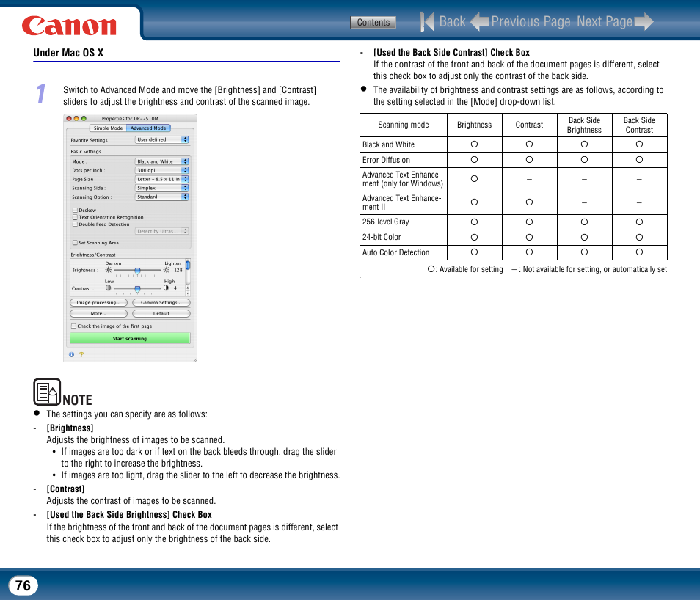Click scrollbar down arrow in Brightness/Contrast panel

coord(188,293)
